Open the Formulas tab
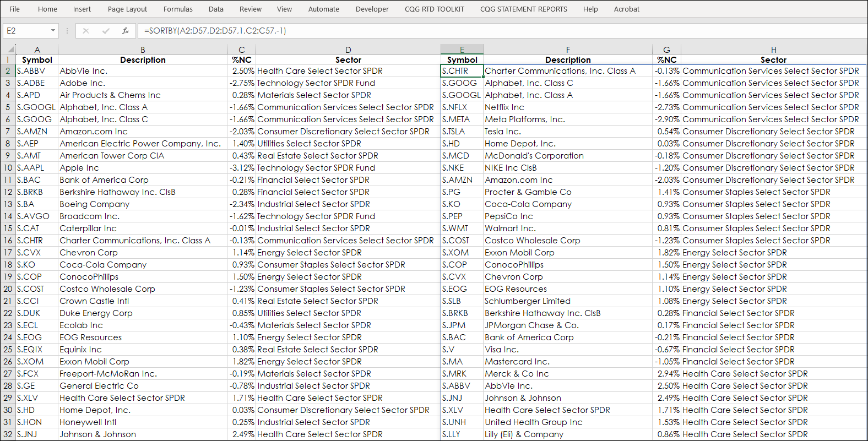The height and width of the screenshot is (441, 868). (178, 9)
